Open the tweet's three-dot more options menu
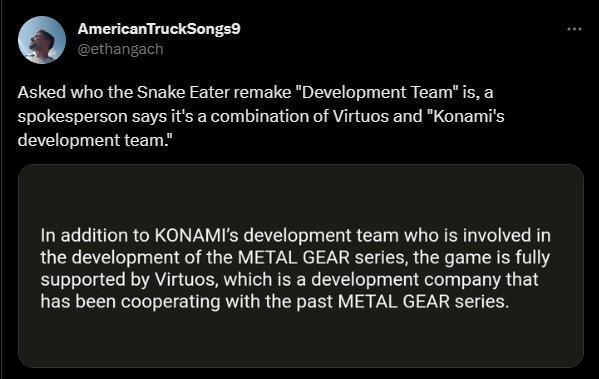The height and width of the screenshot is (379, 599). [x=574, y=29]
